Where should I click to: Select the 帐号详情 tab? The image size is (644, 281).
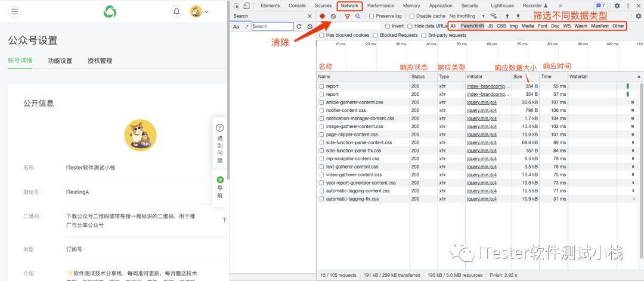(20, 60)
